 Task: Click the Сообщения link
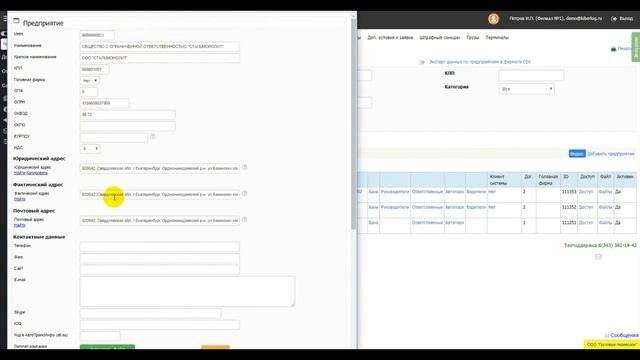tap(624, 335)
